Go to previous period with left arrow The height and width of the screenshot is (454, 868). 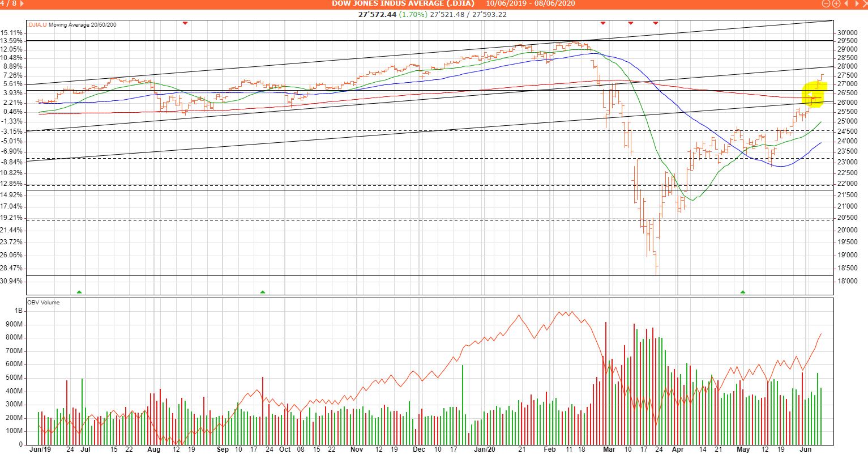pos(846,3)
